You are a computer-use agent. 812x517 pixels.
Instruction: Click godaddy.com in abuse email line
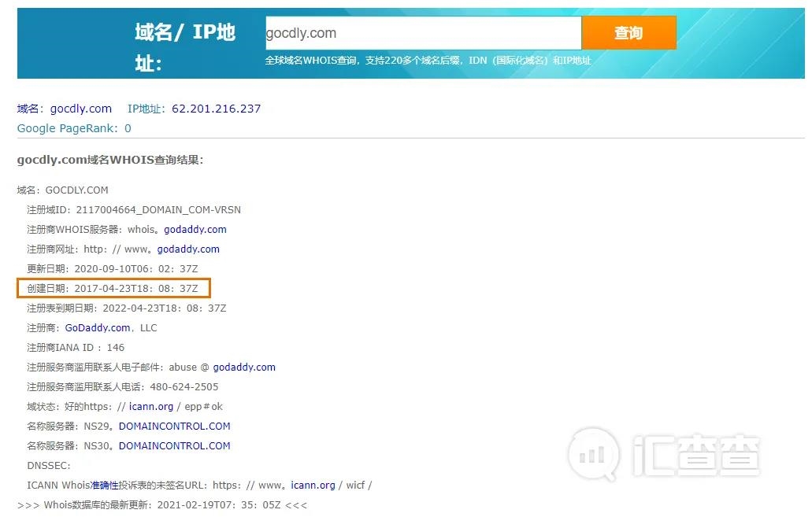click(x=244, y=367)
